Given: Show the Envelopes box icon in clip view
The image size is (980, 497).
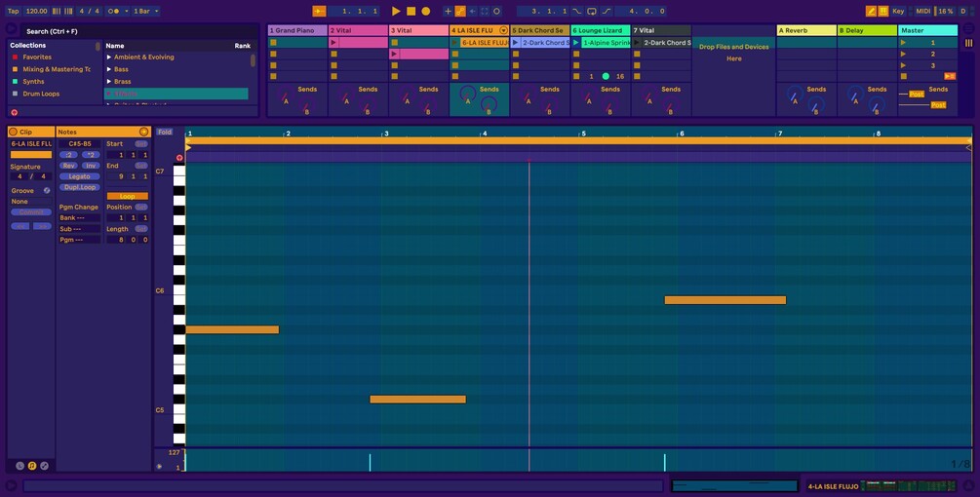Looking at the screenshot, I should [x=45, y=466].
